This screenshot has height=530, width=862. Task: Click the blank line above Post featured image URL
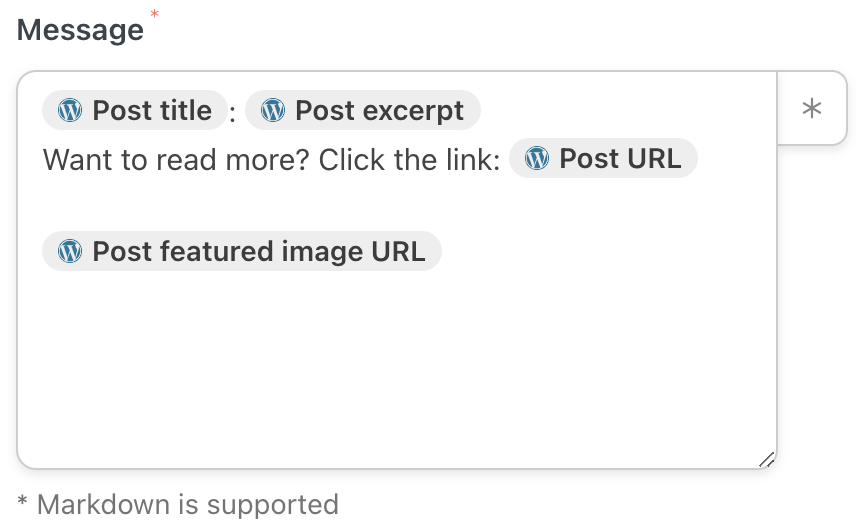tap(300, 205)
